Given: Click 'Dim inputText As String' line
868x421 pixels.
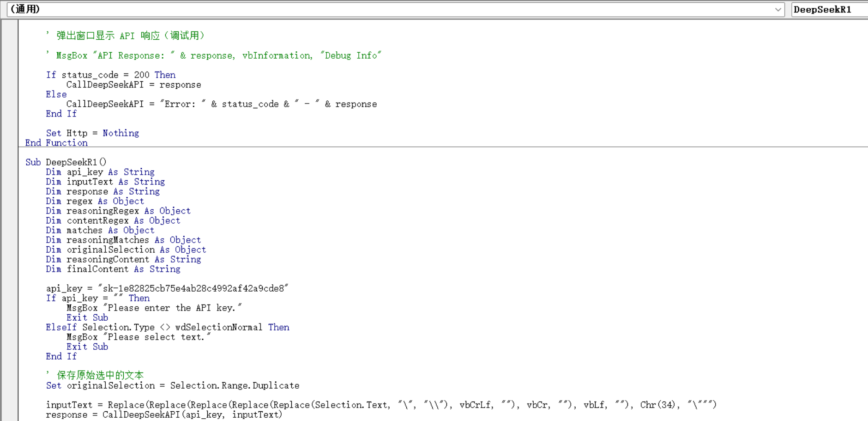Looking at the screenshot, I should (x=105, y=182).
